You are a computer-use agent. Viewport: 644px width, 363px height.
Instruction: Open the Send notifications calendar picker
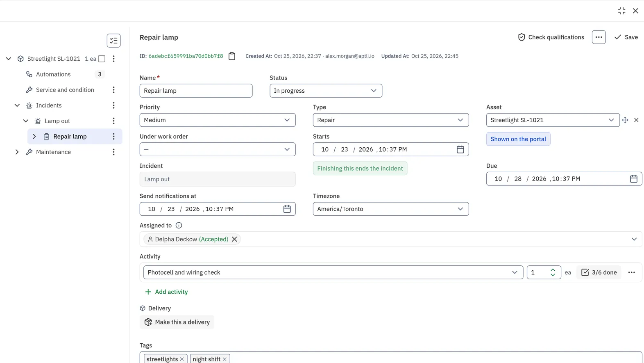coord(287,209)
